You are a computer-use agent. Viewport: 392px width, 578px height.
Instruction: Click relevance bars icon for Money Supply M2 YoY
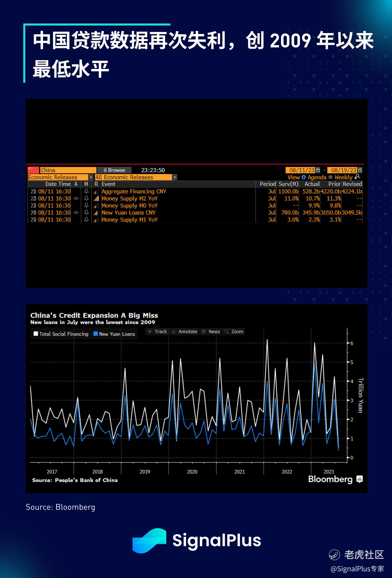point(96,198)
